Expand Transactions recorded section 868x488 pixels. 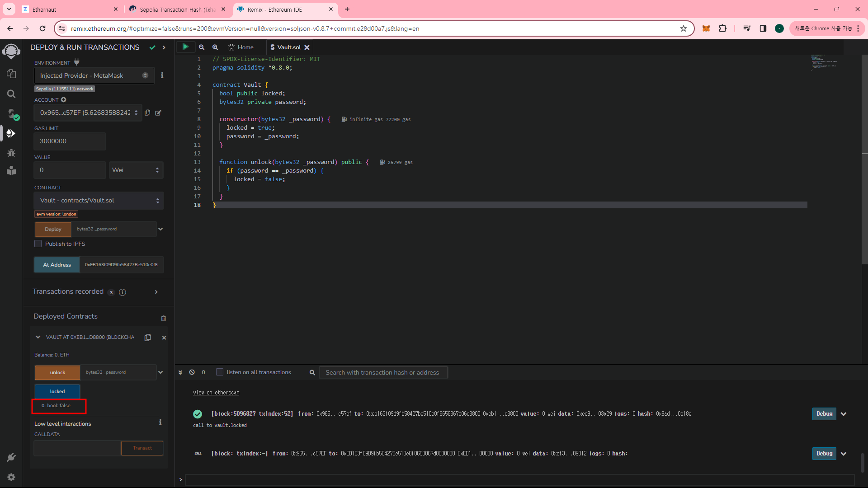pos(156,292)
